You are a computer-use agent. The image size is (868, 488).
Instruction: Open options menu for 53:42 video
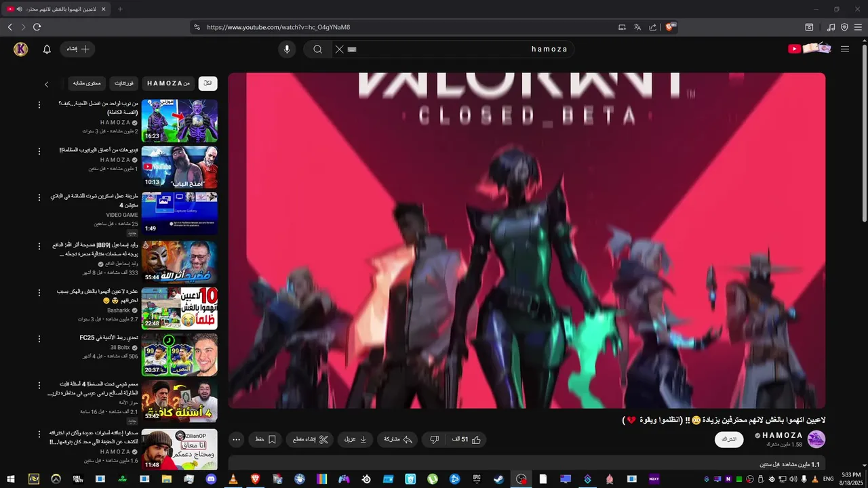[x=39, y=386]
